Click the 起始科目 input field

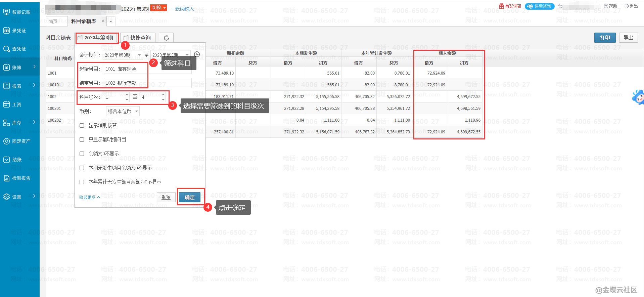click(126, 69)
